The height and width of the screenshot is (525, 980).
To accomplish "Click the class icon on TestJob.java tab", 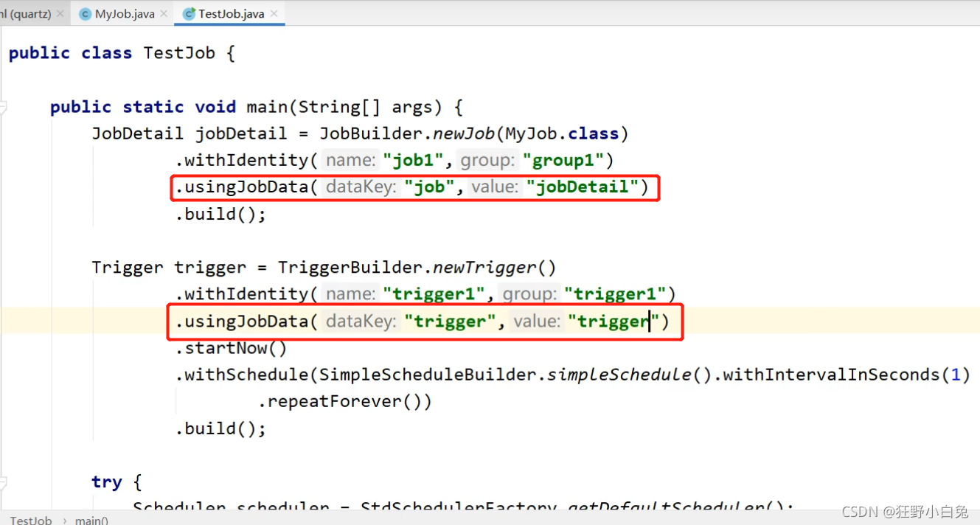I will (189, 14).
